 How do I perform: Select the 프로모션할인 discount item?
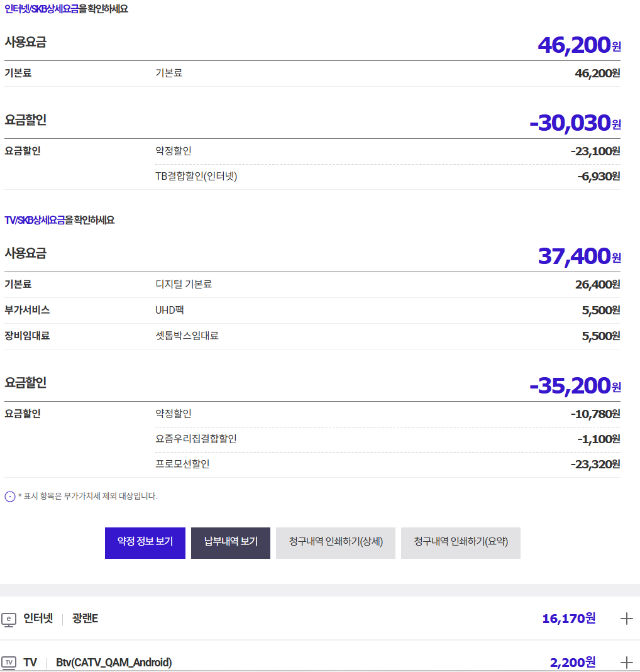[x=182, y=464]
